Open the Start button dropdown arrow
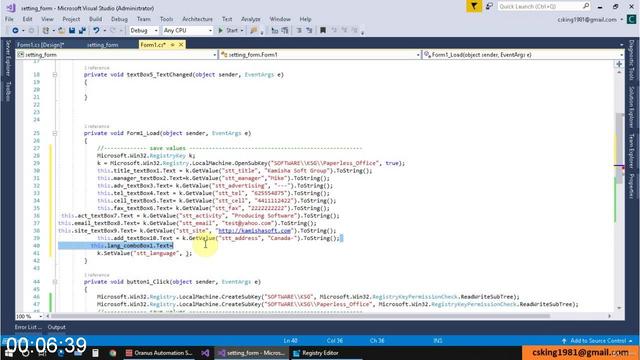Screen dimensions: 640x360 coord(242,31)
